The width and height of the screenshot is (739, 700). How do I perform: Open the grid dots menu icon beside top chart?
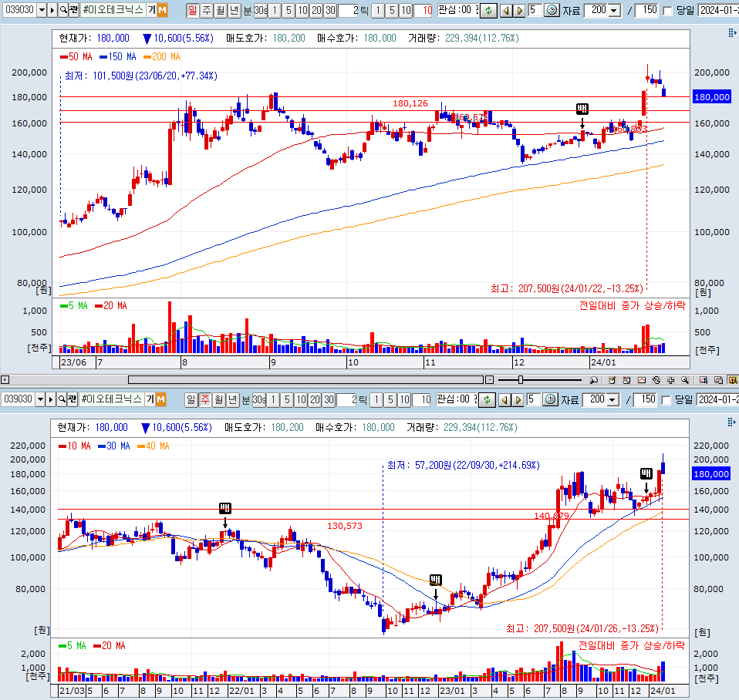[x=732, y=32]
